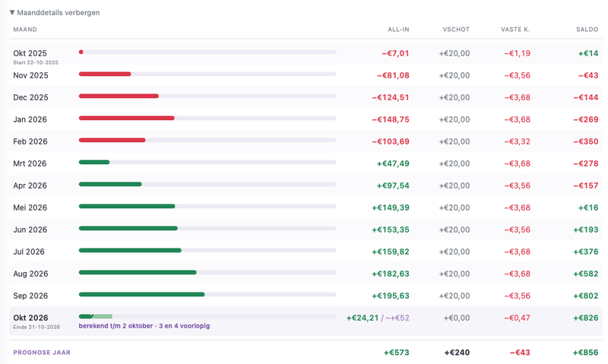Click the berekend t/m 2 oktober note
Image resolution: width=608 pixels, height=364 pixels.
144,326
